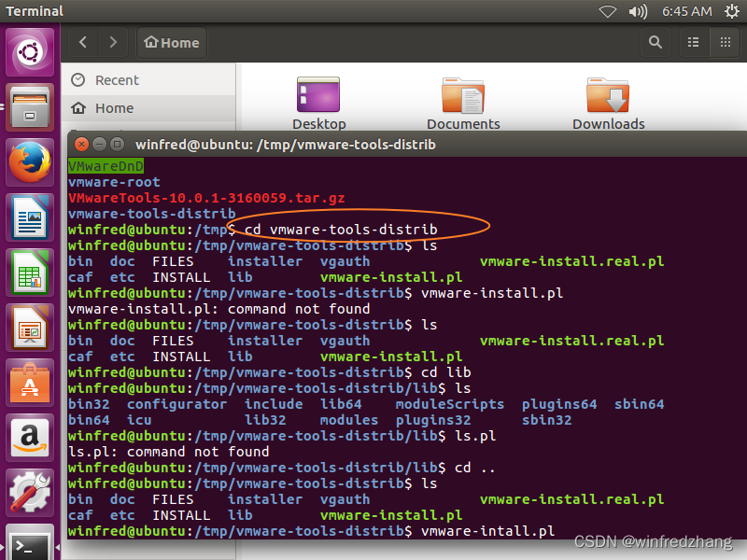Open the Files manager from the dock

[30, 107]
